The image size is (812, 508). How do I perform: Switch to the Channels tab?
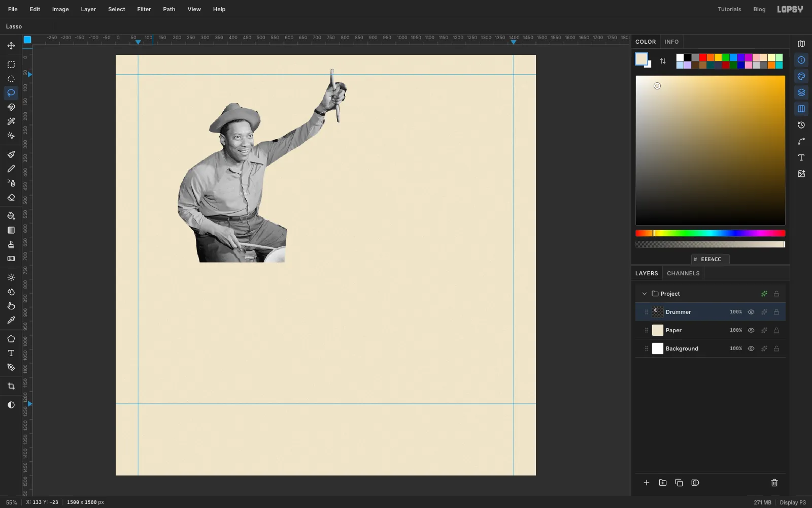pos(683,273)
